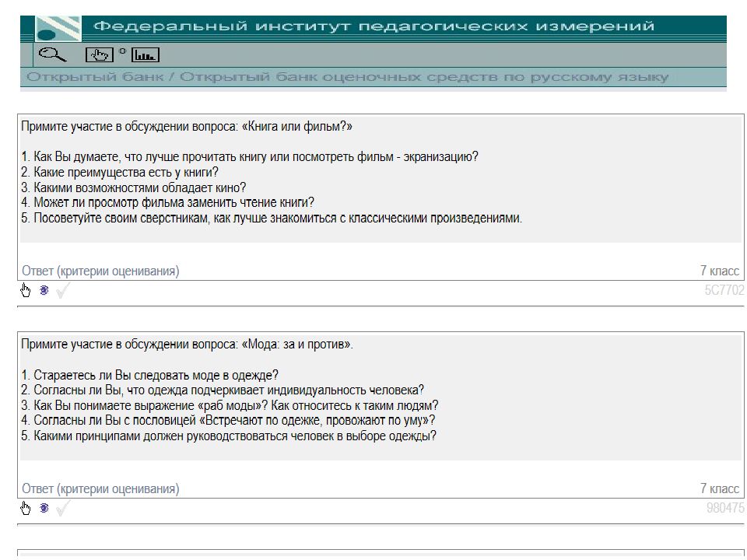The height and width of the screenshot is (560, 747).
Task: Click heading «Книга или фильм?» discussion prompt
Action: click(x=187, y=127)
